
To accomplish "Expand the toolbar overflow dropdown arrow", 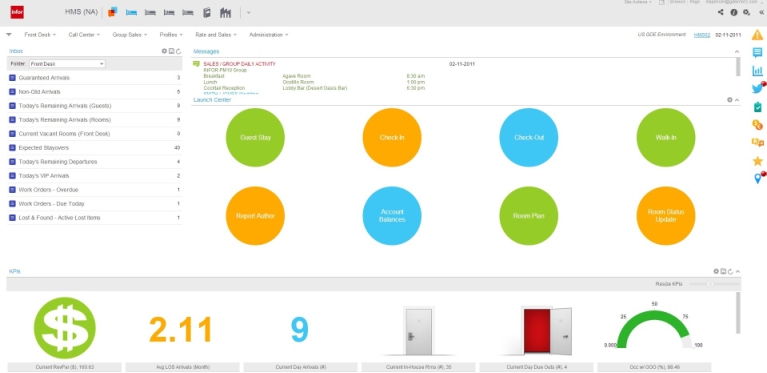I will click(248, 13).
